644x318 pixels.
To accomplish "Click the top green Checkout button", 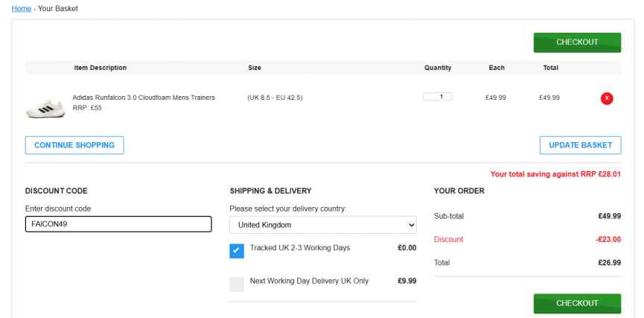I will click(x=577, y=42).
